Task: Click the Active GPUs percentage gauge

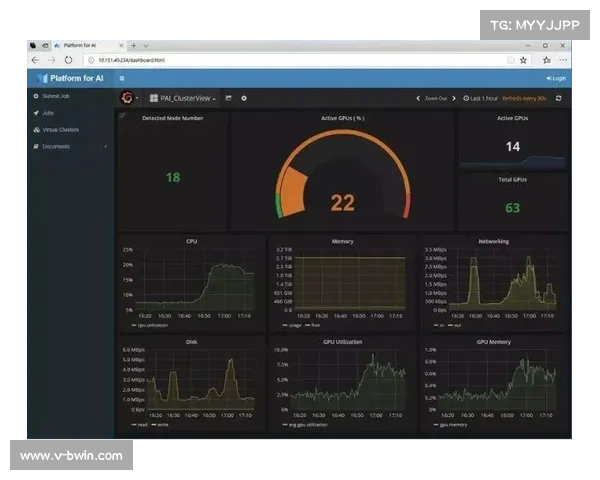Action: (x=342, y=174)
